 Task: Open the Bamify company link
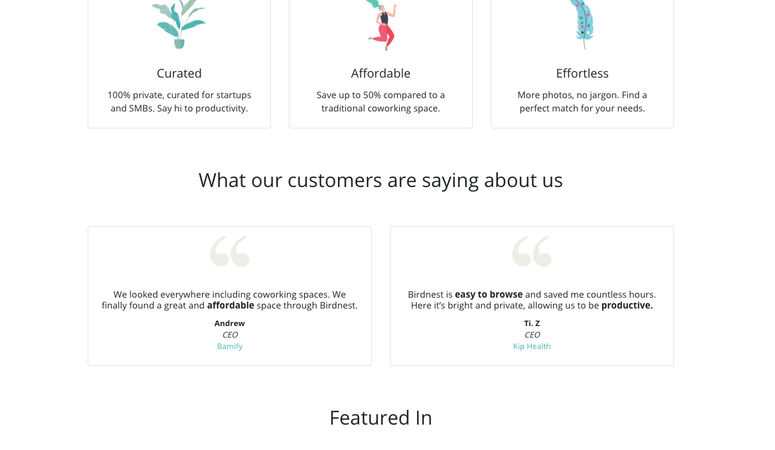coord(230,346)
